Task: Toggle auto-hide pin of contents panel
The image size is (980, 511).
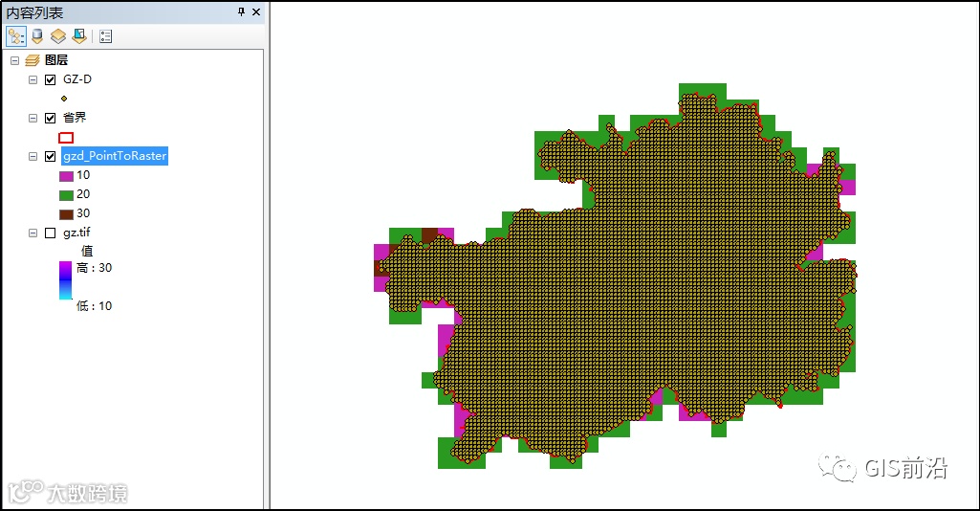Action: 241,11
